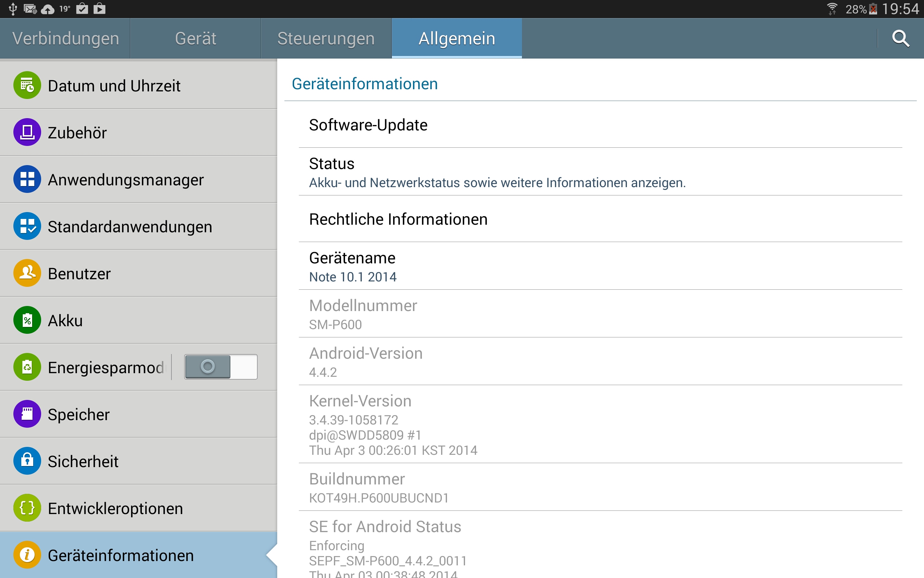Tap Buildnummer KOT49H.P600UBUCND1
Viewport: 924px width, 578px height.
600,487
